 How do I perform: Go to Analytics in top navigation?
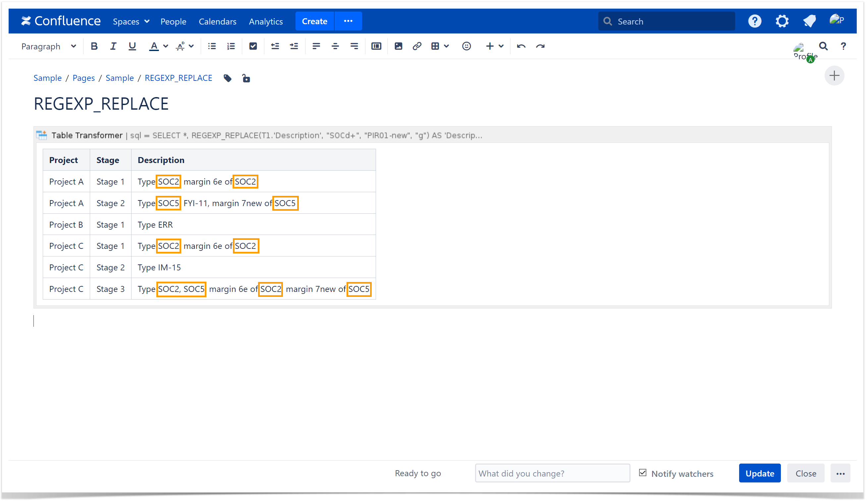pyautogui.click(x=266, y=21)
